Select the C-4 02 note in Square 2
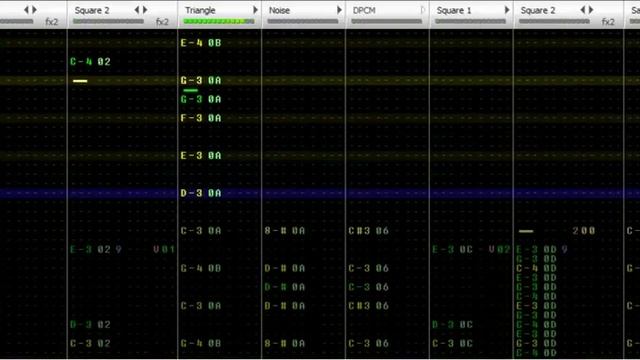Viewport: 640px width, 360px height. (90, 62)
